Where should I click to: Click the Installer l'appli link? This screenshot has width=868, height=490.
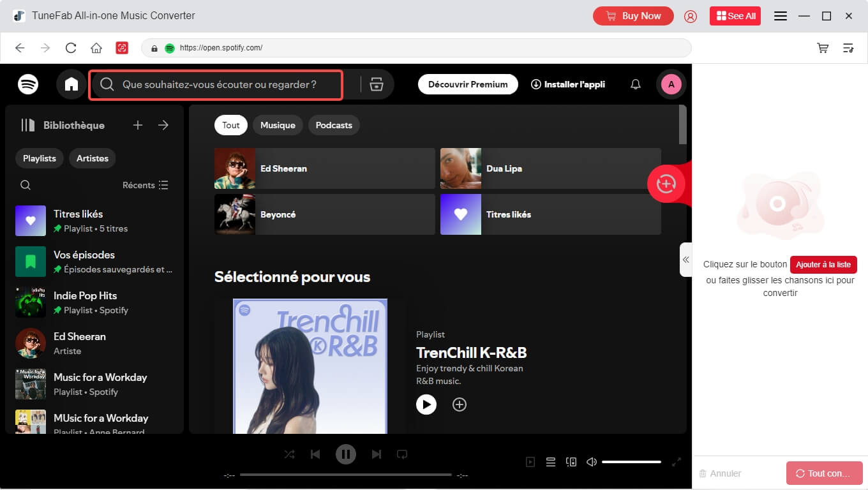pos(567,84)
